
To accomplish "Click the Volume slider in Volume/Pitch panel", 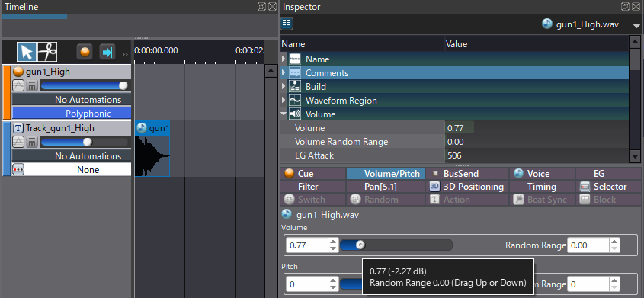I will click(x=396, y=245).
